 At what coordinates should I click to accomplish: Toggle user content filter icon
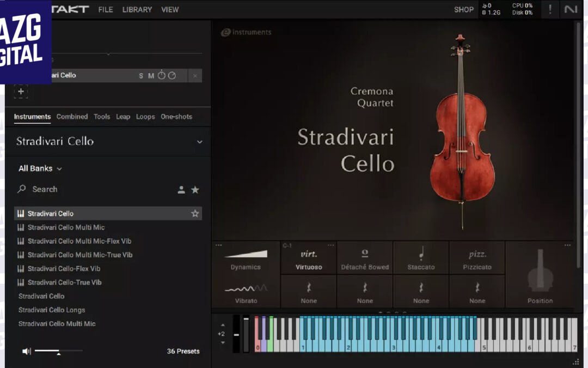tap(181, 190)
